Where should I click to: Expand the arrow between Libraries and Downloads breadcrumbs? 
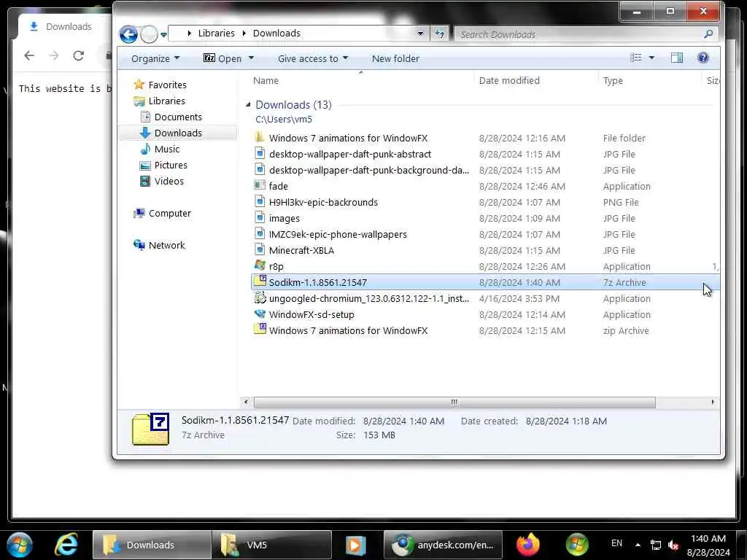tap(244, 34)
